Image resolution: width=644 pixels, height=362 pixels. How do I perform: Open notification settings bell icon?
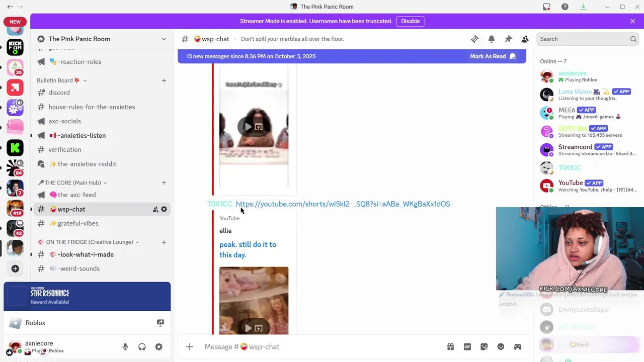pyautogui.click(x=492, y=39)
